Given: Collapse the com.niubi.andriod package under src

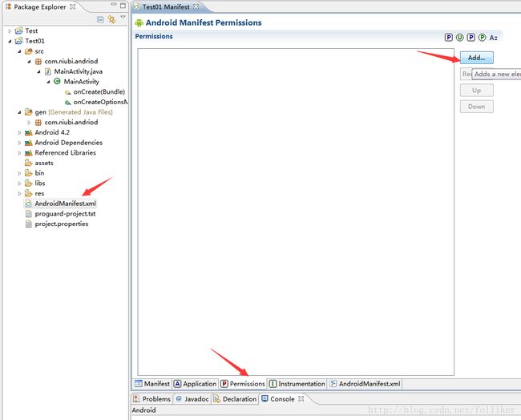Looking at the screenshot, I should pos(29,62).
